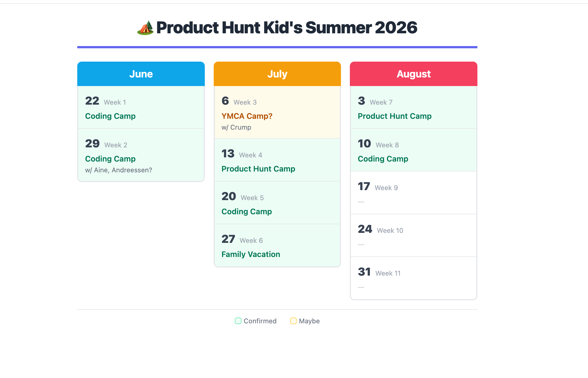Viewport: 588px width, 378px height.
Task: Select Product Hunt Camp on July 13
Action: [258, 169]
